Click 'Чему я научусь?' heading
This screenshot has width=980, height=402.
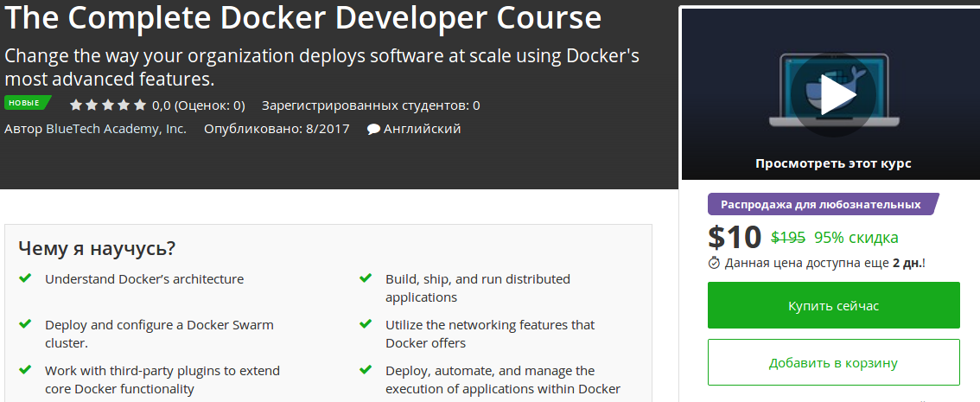97,248
